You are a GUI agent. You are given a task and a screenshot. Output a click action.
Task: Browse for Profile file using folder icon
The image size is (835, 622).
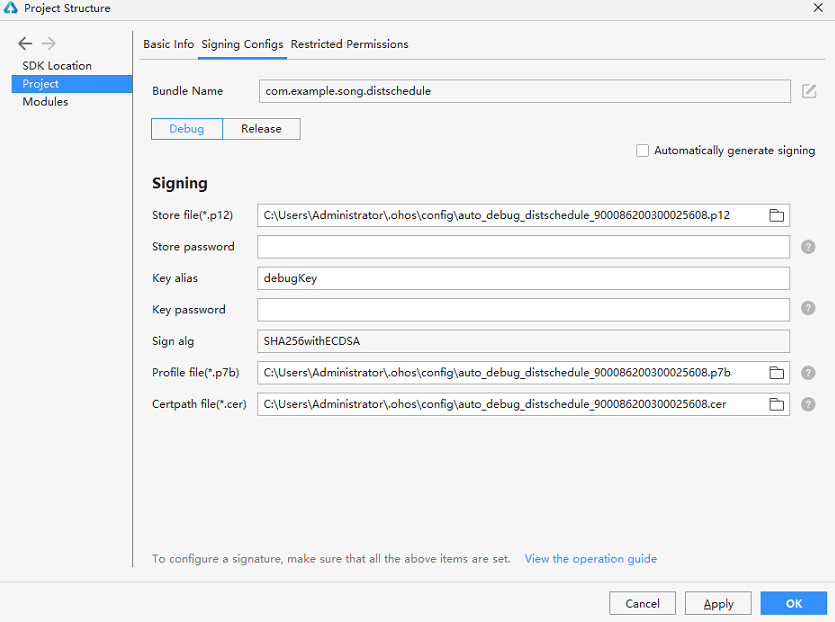click(x=776, y=373)
